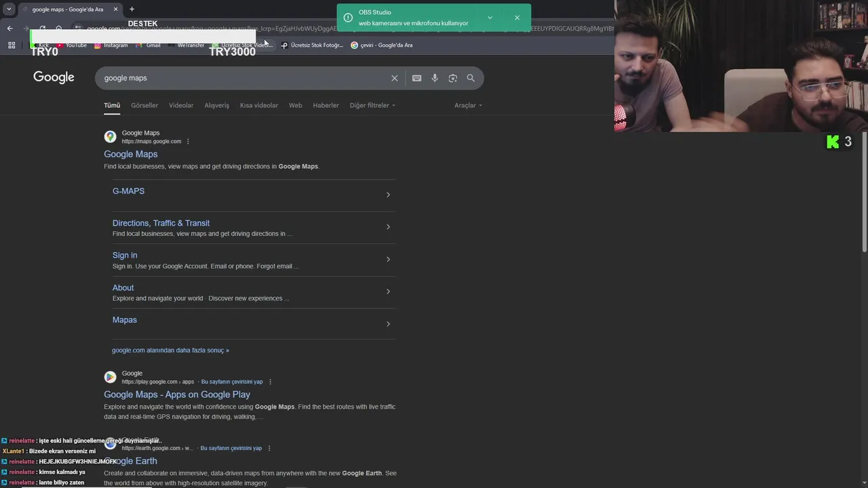Open the Diğer filtreler dropdown

tap(372, 105)
